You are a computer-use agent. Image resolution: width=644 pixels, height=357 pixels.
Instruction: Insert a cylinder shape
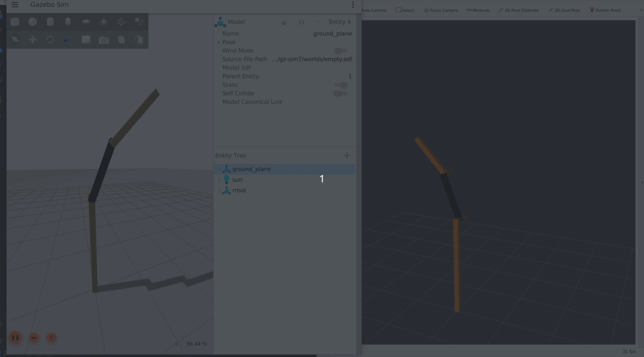tap(50, 22)
